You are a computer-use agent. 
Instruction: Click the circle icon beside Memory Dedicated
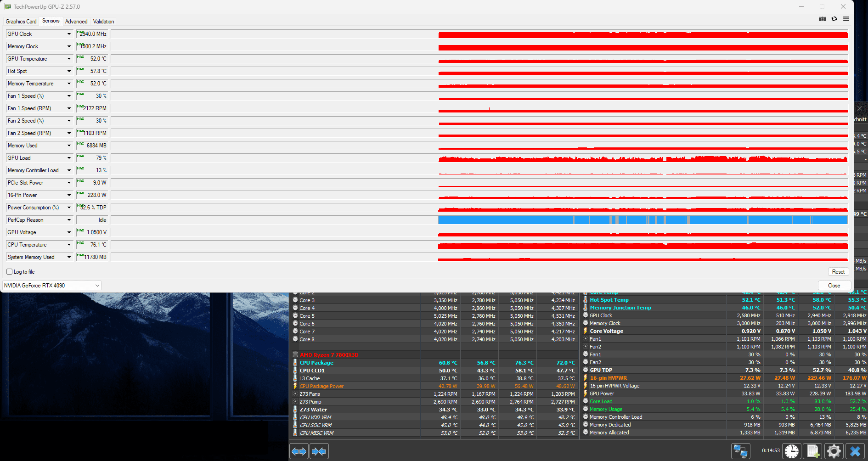[x=586, y=424]
